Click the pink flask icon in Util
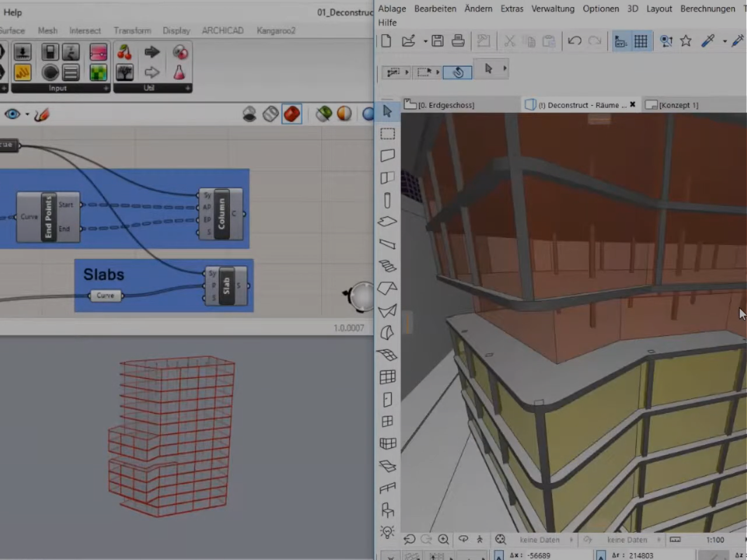Image resolution: width=747 pixels, height=560 pixels. tap(179, 72)
